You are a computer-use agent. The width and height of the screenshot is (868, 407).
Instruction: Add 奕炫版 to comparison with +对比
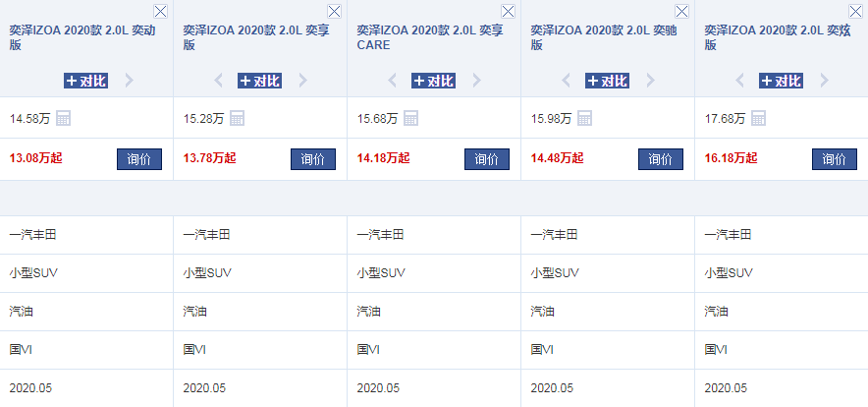(781, 81)
